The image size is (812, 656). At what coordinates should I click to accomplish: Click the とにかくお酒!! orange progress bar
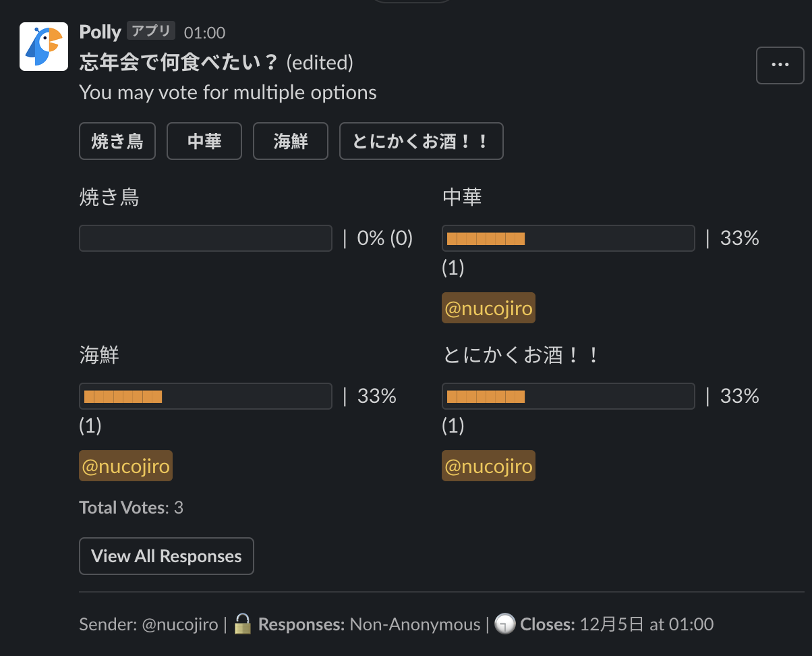[486, 396]
